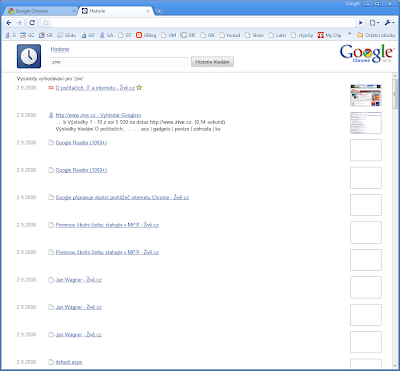Click the Historie hledání button
Image resolution: width=400 pixels, height=371 pixels.
(x=212, y=62)
